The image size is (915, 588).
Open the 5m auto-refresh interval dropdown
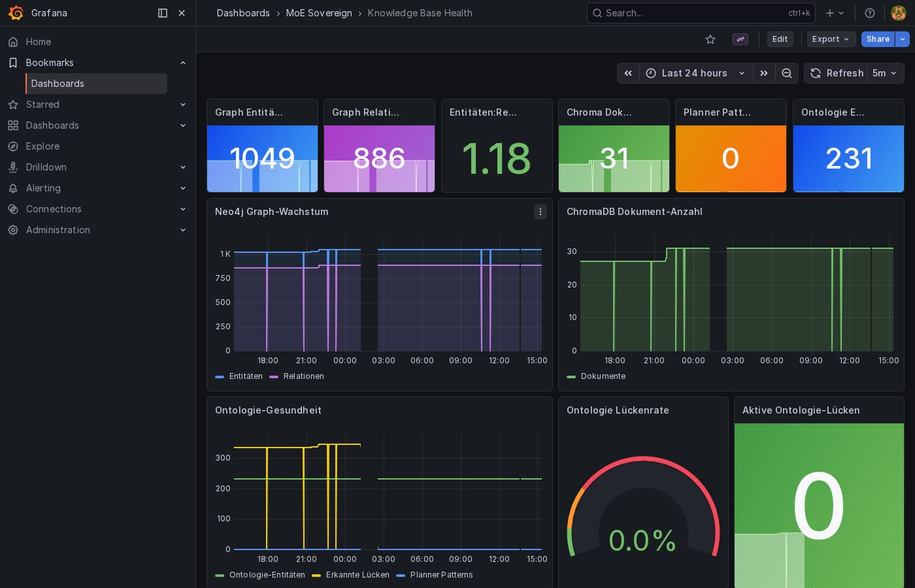coord(885,73)
